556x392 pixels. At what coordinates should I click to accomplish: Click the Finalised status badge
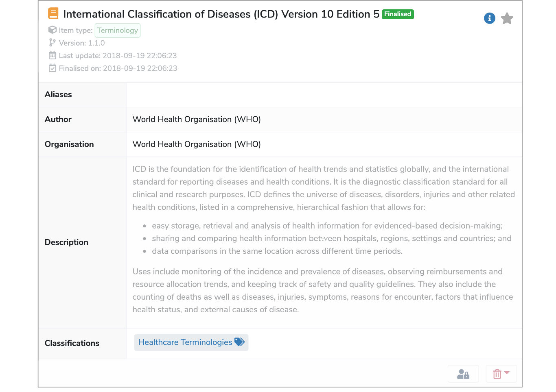click(398, 14)
